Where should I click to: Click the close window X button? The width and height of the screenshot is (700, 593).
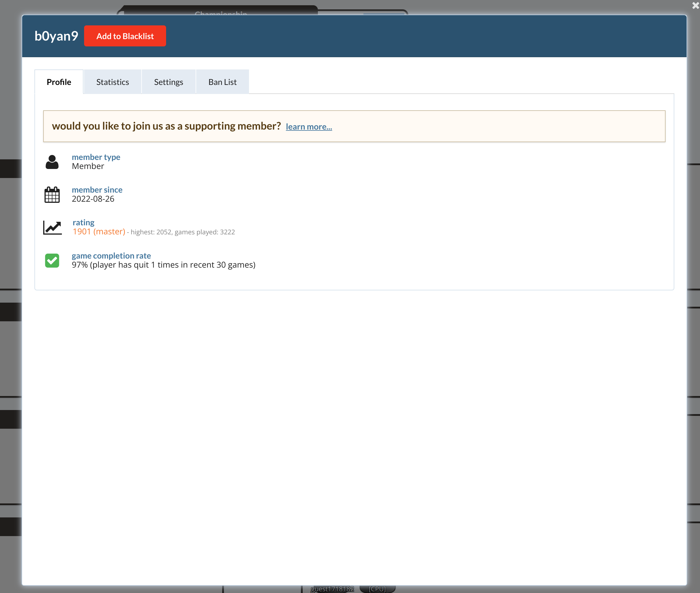[695, 5]
